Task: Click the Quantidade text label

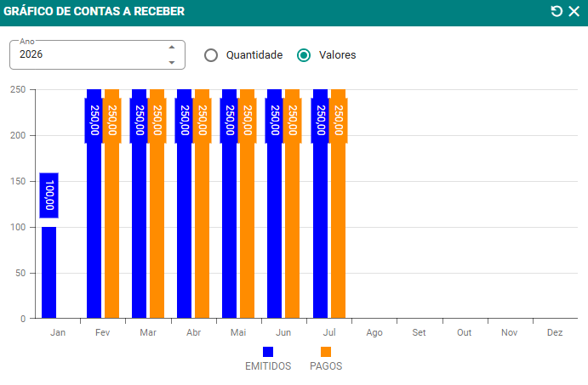Action: pyautogui.click(x=254, y=55)
